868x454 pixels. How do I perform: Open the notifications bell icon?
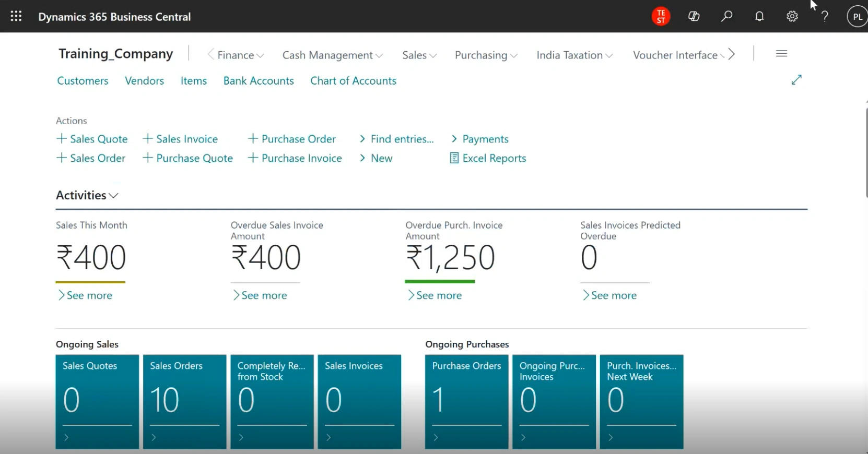click(759, 16)
